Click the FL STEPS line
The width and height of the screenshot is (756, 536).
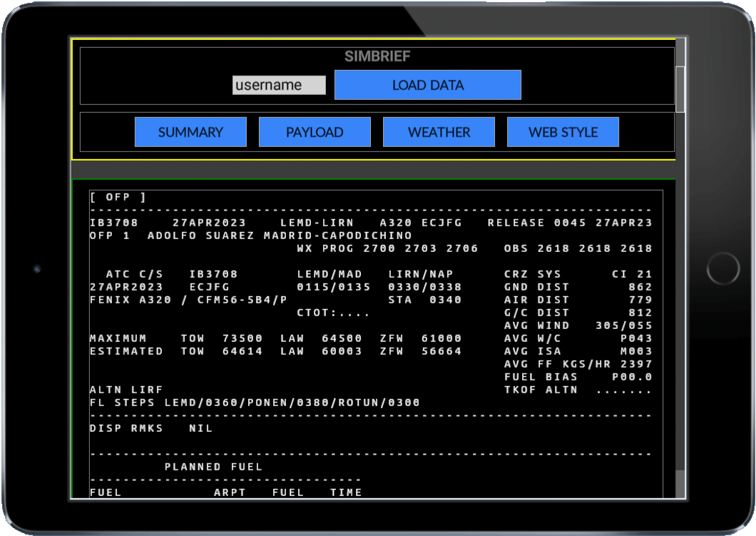click(255, 403)
